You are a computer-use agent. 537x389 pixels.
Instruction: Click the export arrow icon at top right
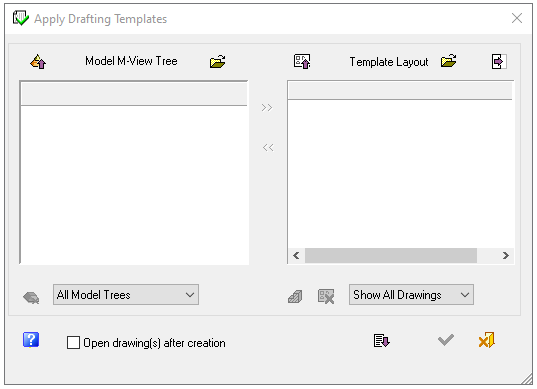click(x=499, y=62)
